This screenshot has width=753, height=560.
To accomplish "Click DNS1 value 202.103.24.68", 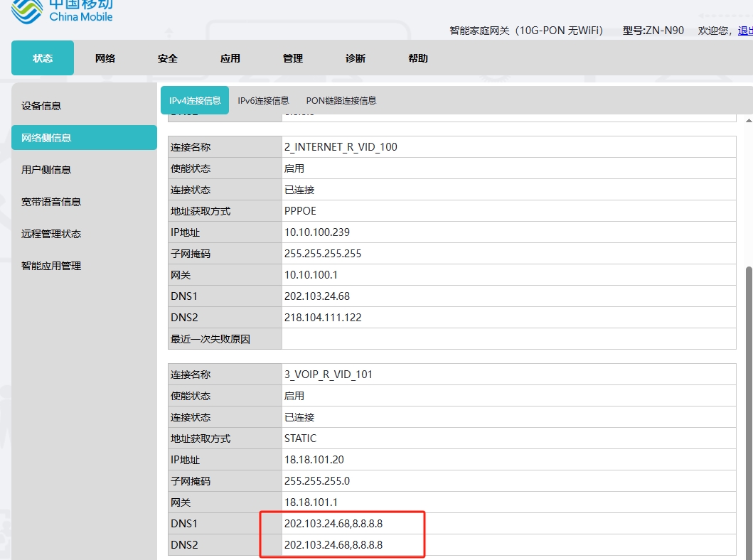I will pyautogui.click(x=317, y=296).
